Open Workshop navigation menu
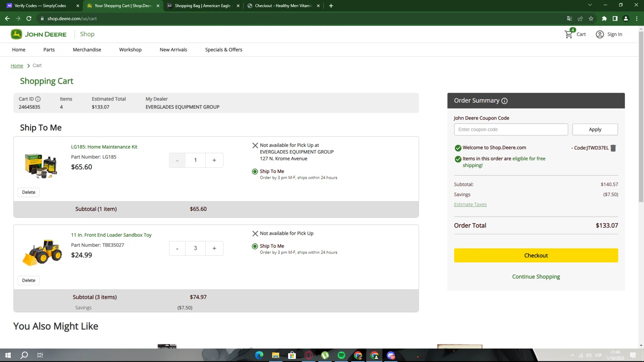The image size is (644, 362). (x=131, y=50)
